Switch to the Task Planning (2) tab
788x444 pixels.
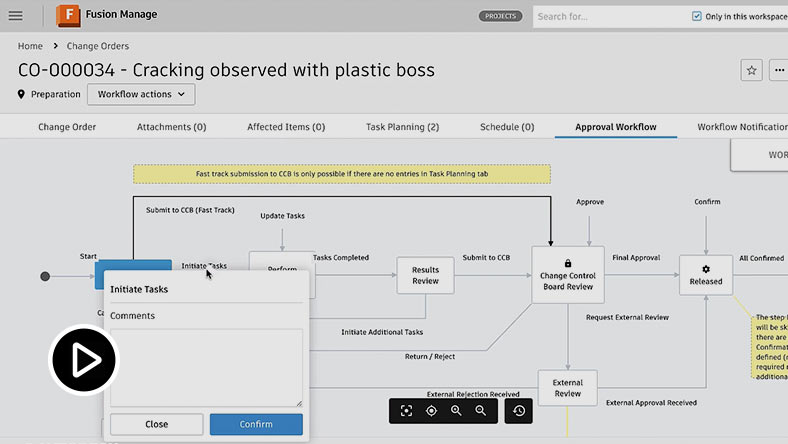coord(402,127)
